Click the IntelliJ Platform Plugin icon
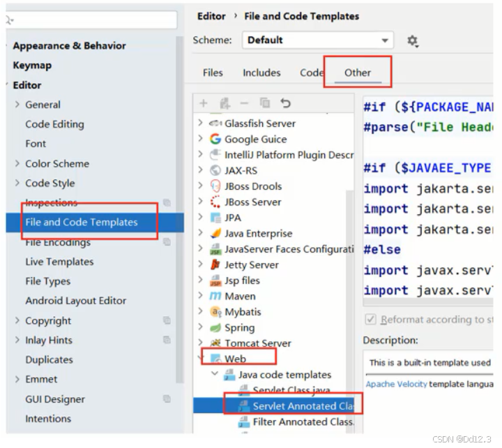The height and width of the screenshot is (448, 502). [215, 154]
